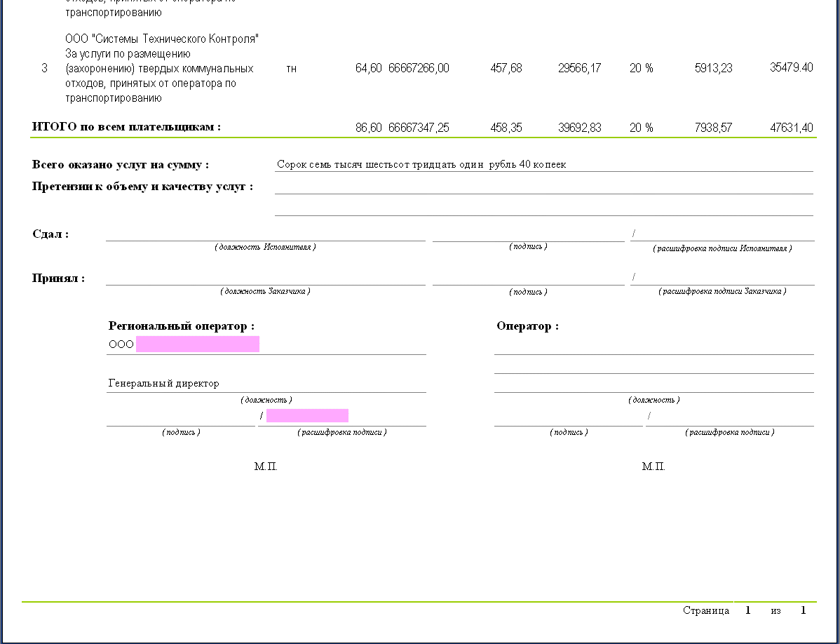The width and height of the screenshot is (840, 644).
Task: Click the Сдал signature decryption field
Action: click(x=722, y=235)
